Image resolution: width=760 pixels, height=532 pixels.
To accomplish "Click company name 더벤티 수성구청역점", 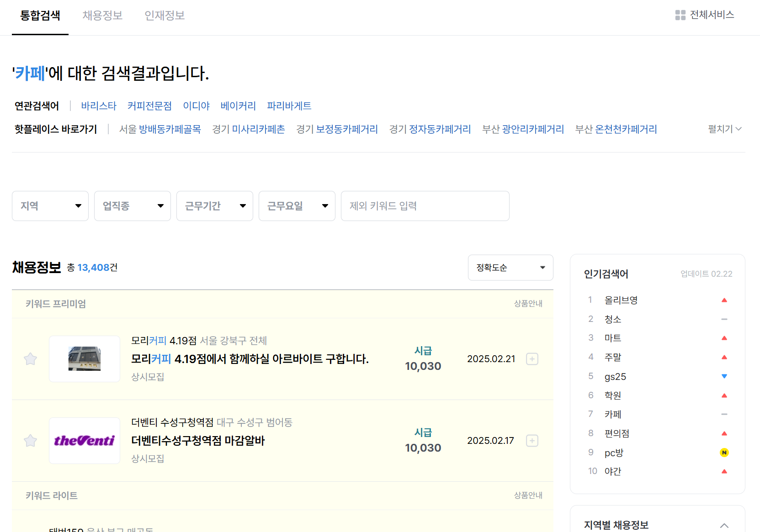I will 172,422.
